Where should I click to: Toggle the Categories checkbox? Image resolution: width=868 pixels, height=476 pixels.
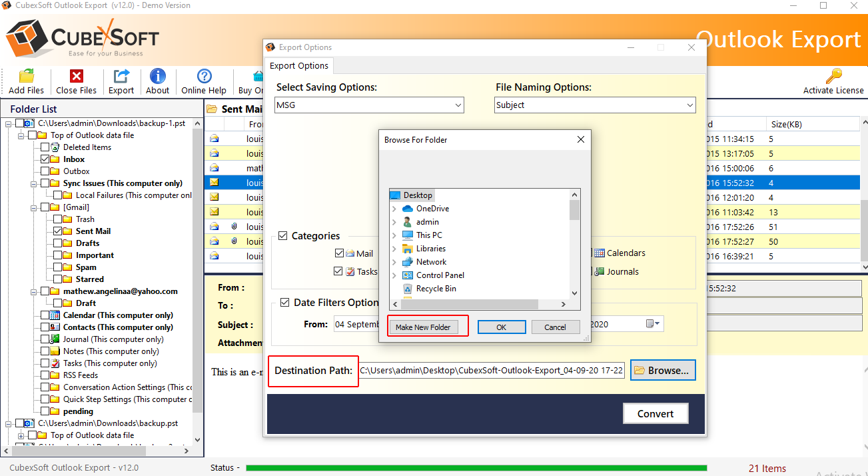[x=283, y=236]
